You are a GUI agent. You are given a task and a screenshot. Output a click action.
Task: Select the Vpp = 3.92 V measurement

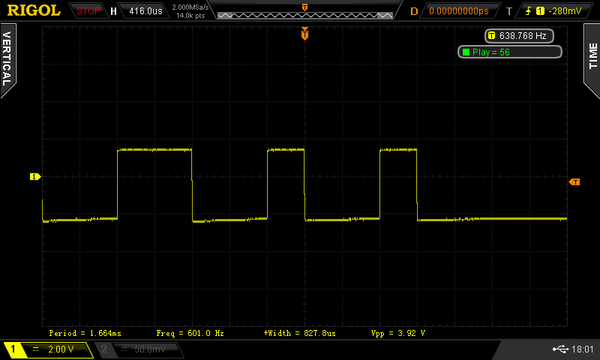(398, 333)
